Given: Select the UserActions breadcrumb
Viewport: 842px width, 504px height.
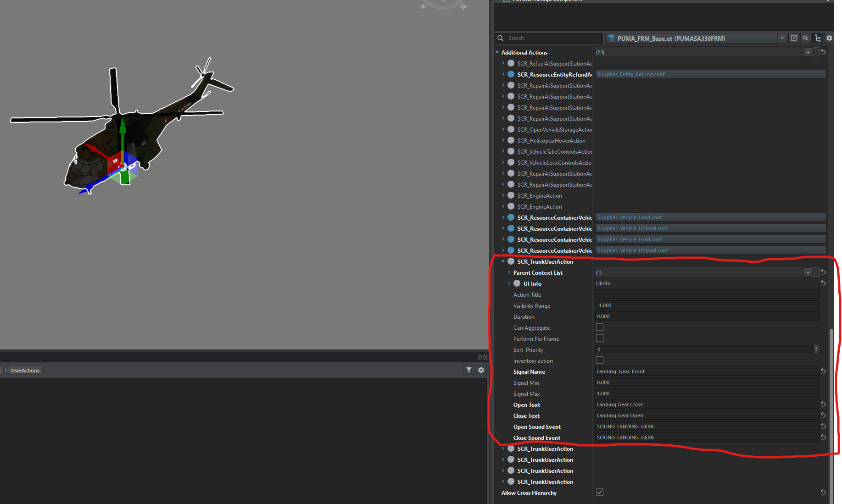Looking at the screenshot, I should click(25, 371).
